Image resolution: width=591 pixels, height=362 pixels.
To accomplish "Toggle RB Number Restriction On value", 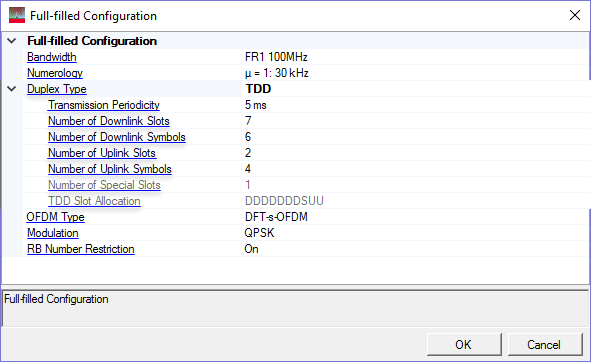I will (415, 249).
